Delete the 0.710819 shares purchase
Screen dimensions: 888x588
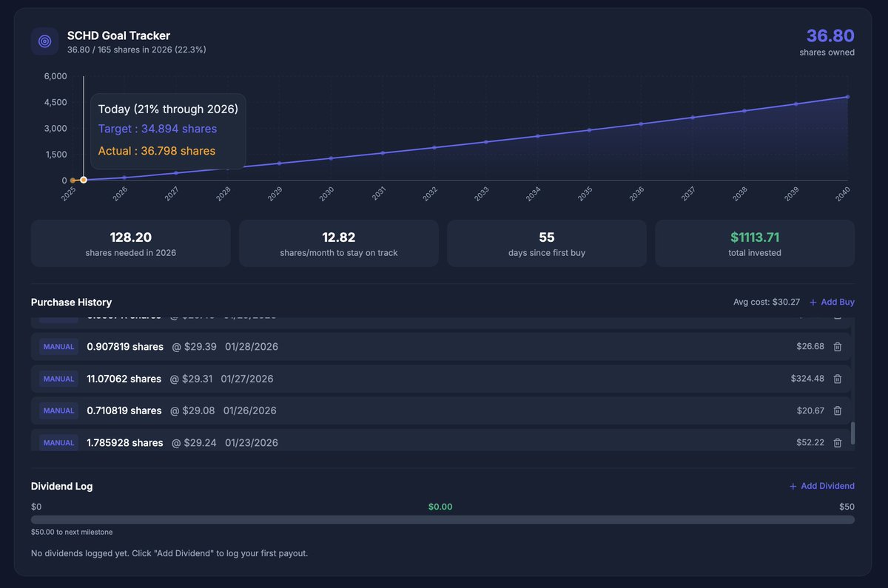pos(838,410)
